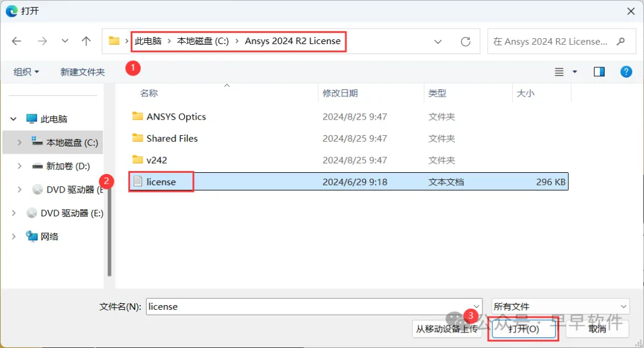Click the license modified date 2024/6/29 9:18
This screenshot has width=644, height=348.
[355, 182]
